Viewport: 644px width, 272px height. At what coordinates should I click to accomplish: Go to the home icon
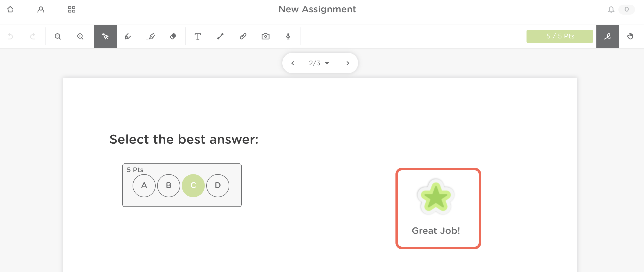pos(10,9)
